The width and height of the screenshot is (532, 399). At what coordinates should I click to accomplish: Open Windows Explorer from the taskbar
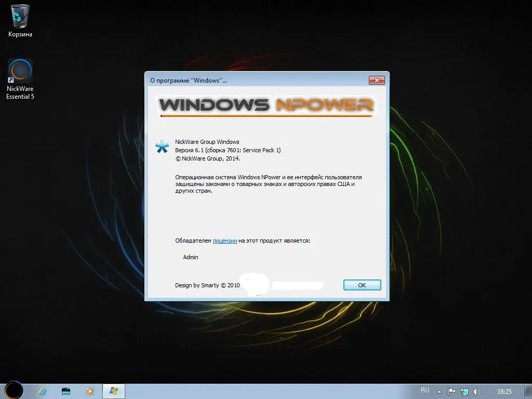66,391
